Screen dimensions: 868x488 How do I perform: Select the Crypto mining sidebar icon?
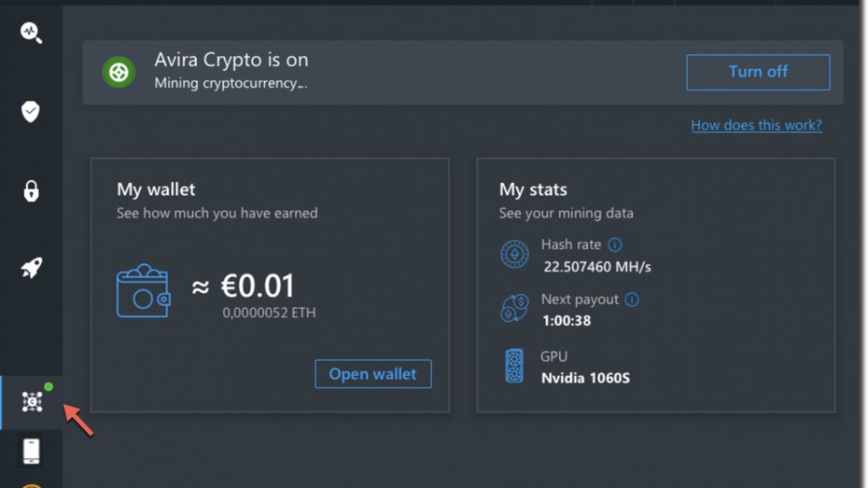point(32,401)
